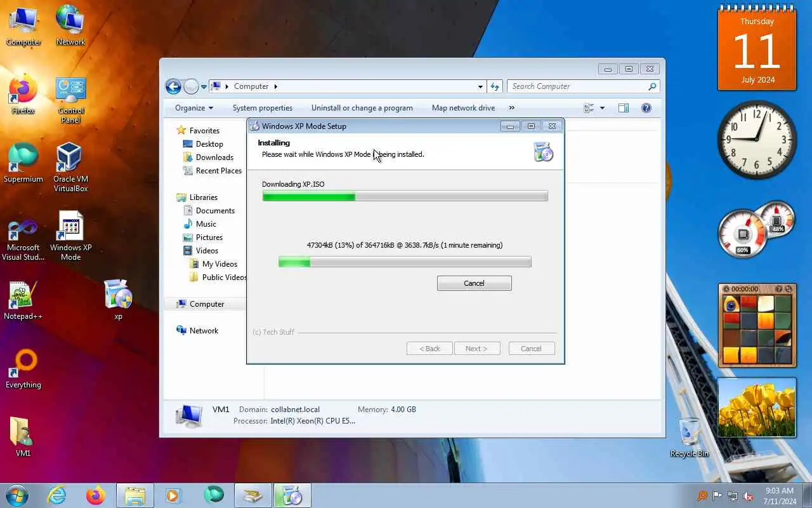Screen dimensions: 812x508
Task: Open the Supermium taskbar icon
Action: coord(214,495)
